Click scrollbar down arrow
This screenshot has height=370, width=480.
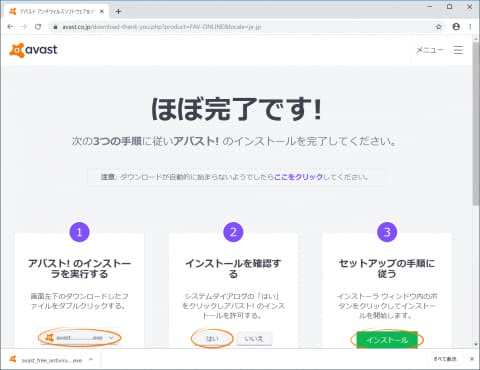[476, 344]
